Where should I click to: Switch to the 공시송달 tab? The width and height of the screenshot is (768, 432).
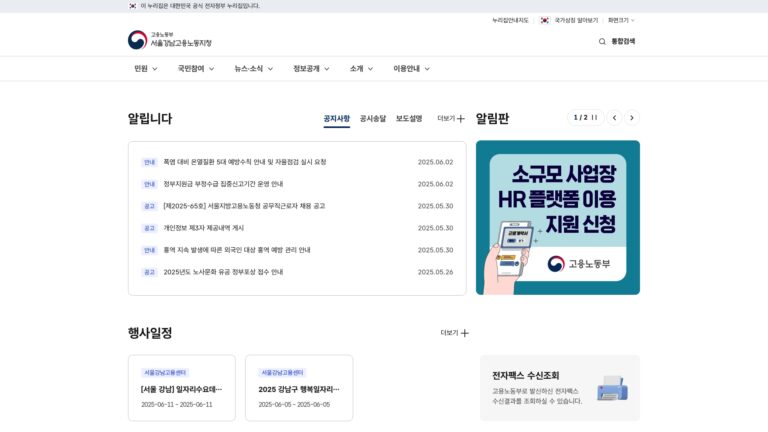pyautogui.click(x=373, y=119)
